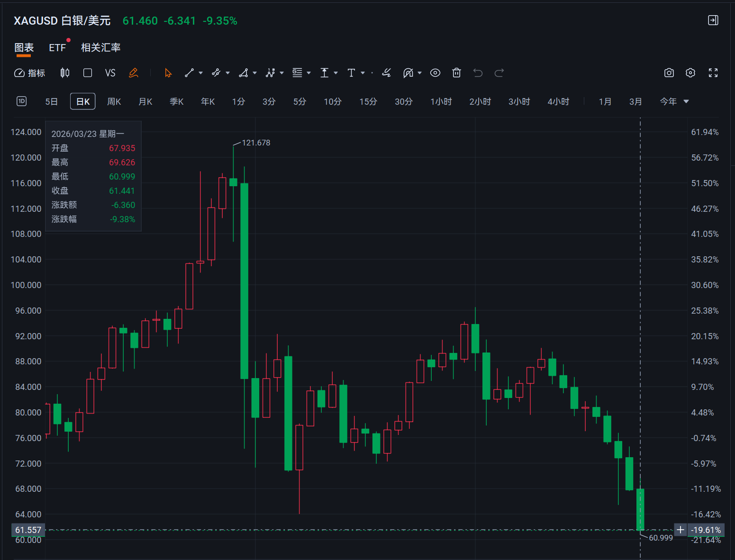Expand the line drawing tool dropdown
Image resolution: width=735 pixels, height=560 pixels.
(201, 73)
